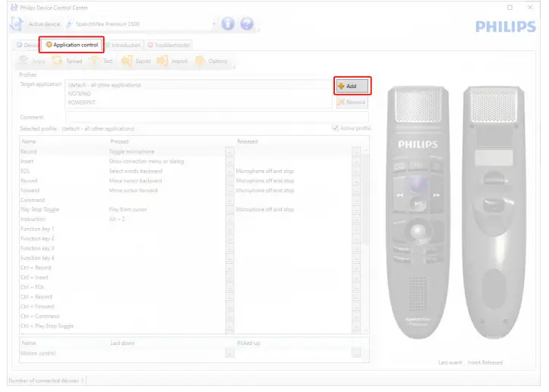Select the Function key 3 row
The image size is (549, 392).
click(37, 248)
